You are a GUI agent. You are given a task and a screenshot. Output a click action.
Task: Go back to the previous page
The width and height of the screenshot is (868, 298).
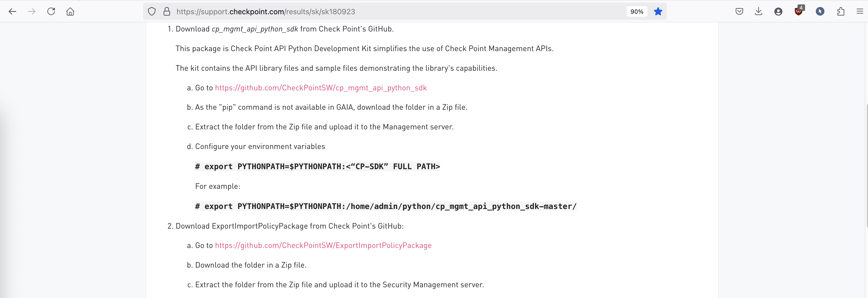tap(12, 12)
